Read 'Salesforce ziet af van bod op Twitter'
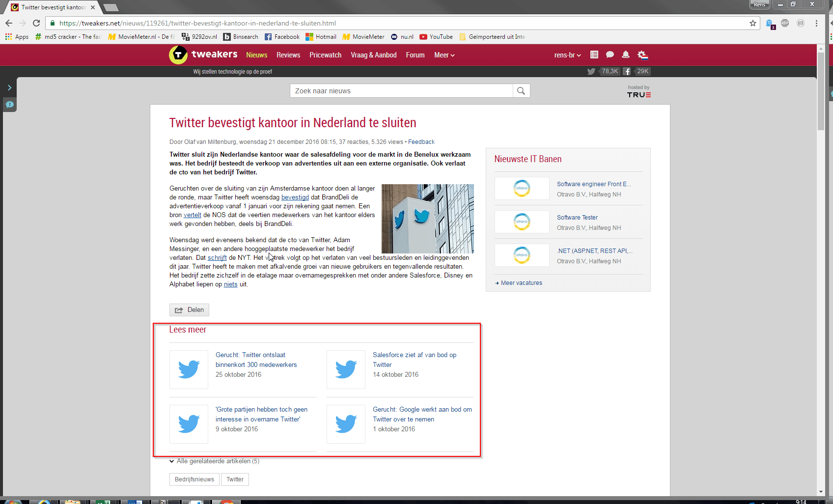Screen dimensions: 833x504 tap(415, 360)
